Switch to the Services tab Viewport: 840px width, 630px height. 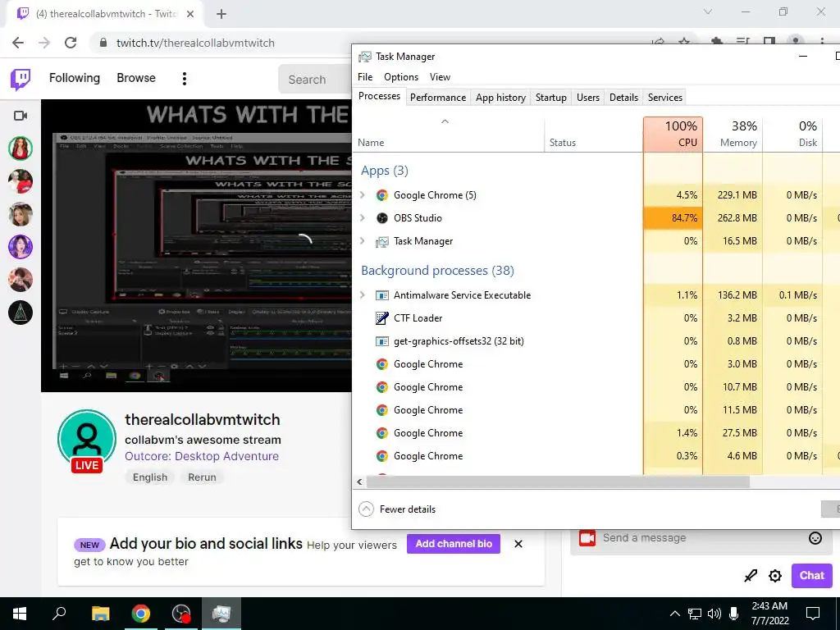(x=664, y=98)
